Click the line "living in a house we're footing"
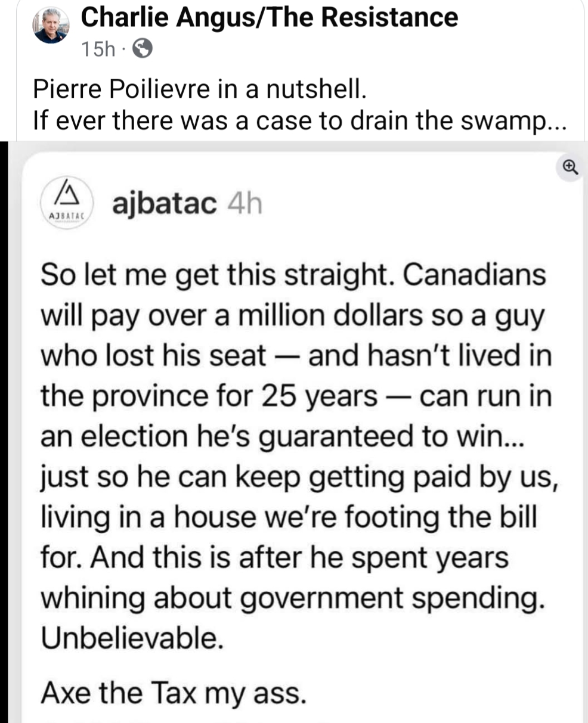Viewport: 588px width, 723px height. 289,517
